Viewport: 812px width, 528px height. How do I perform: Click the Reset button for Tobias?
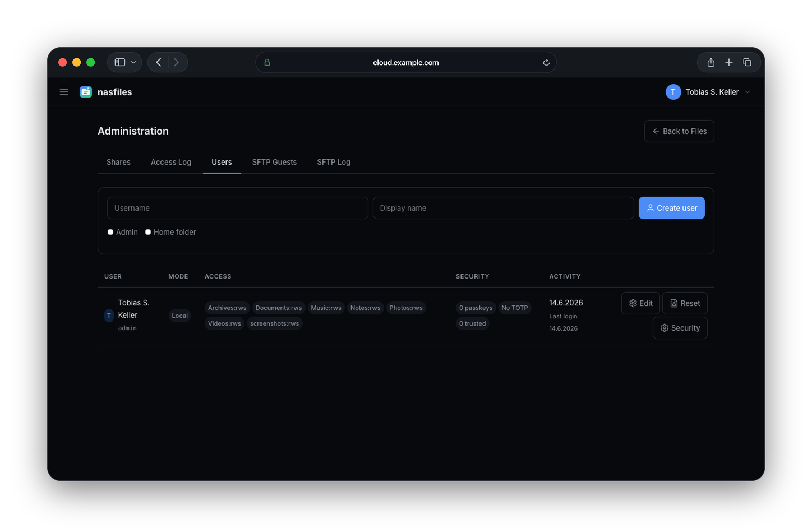[x=685, y=303]
